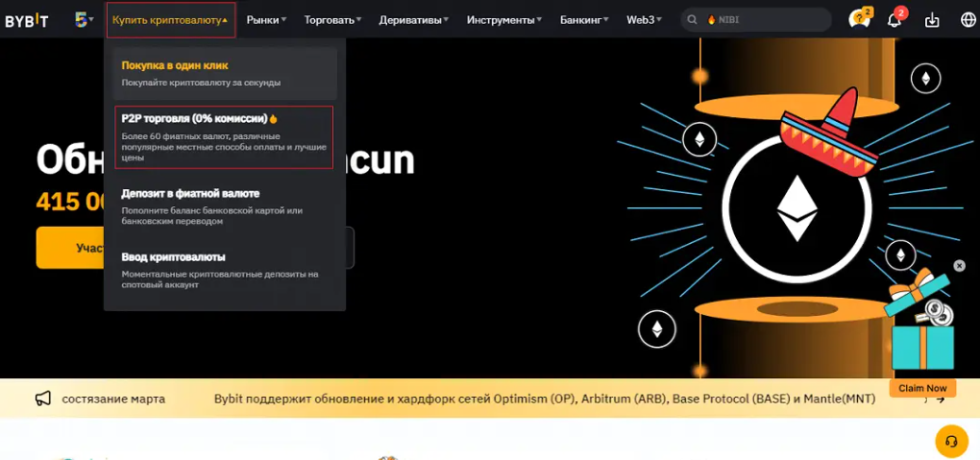Click the yellow participate banner button
The width and height of the screenshot is (980, 460).
pyautogui.click(x=70, y=248)
